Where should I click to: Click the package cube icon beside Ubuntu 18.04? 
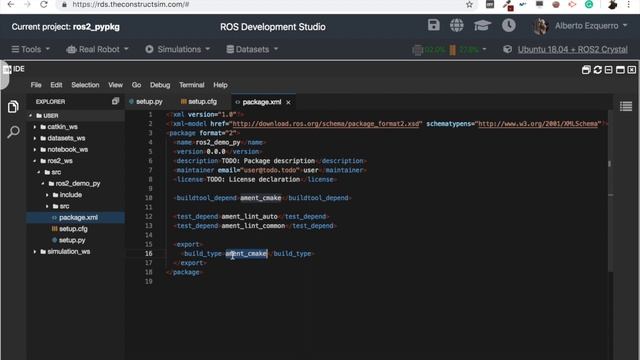coord(507,49)
